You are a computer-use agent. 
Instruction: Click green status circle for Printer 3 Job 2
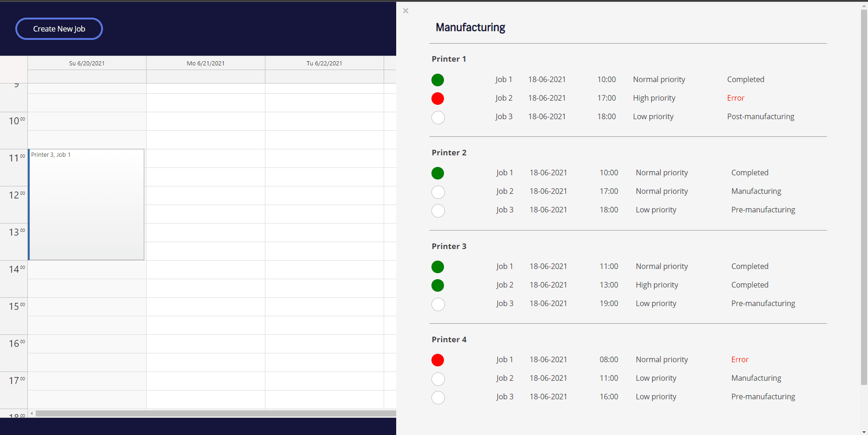point(437,286)
